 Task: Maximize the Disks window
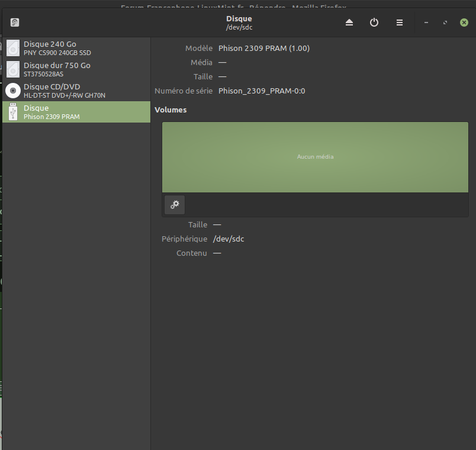[445, 22]
